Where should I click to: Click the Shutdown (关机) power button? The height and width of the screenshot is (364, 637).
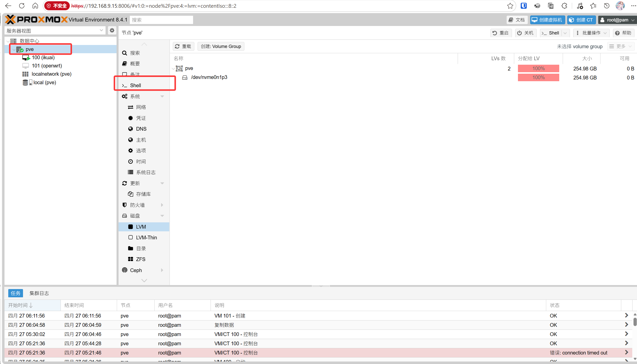coord(525,33)
